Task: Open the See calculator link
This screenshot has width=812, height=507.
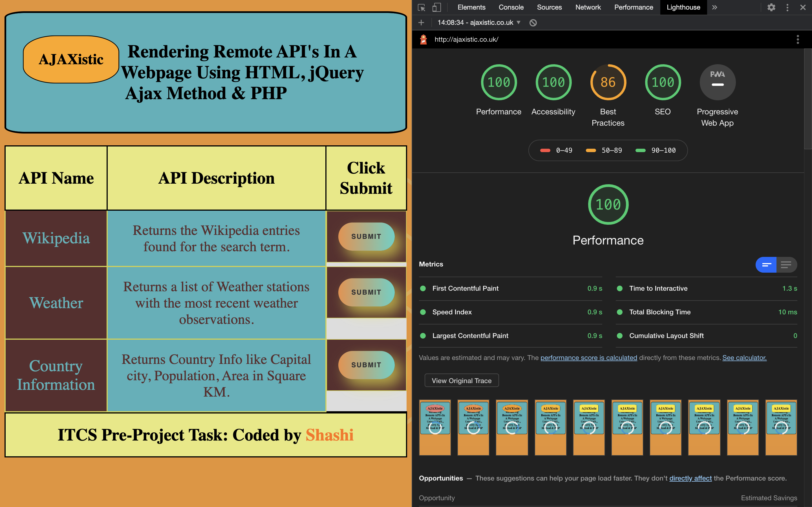Action: coord(744,358)
